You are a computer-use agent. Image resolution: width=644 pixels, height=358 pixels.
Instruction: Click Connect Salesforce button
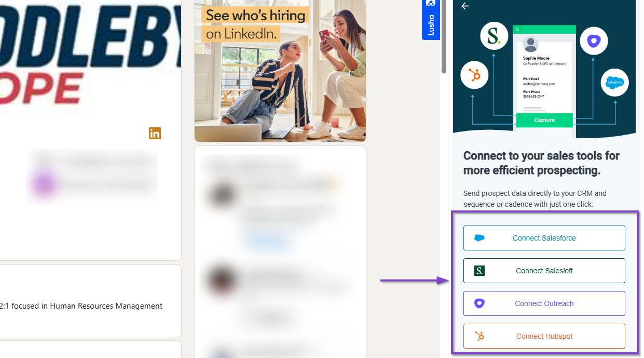click(x=544, y=238)
